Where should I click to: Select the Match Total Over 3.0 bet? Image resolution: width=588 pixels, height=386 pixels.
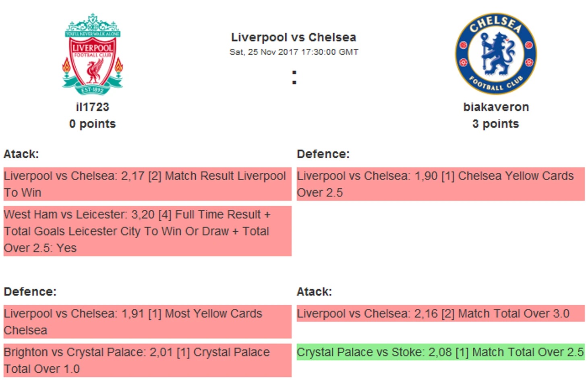[x=441, y=313]
